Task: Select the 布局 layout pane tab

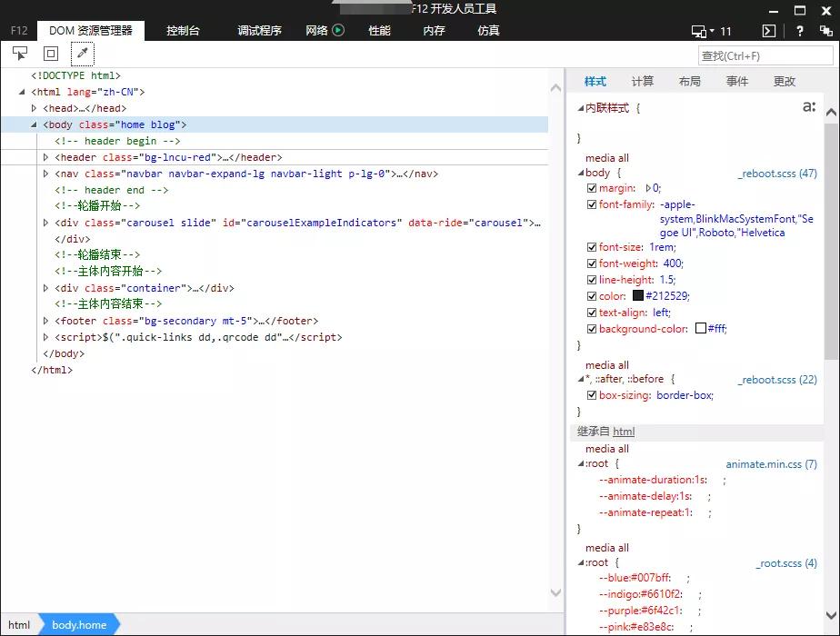Action: click(x=689, y=82)
